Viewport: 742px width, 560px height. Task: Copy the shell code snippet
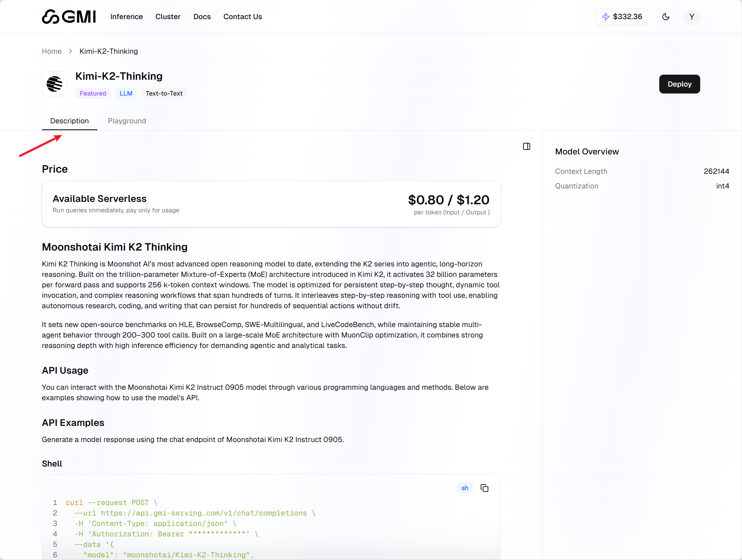(x=484, y=488)
